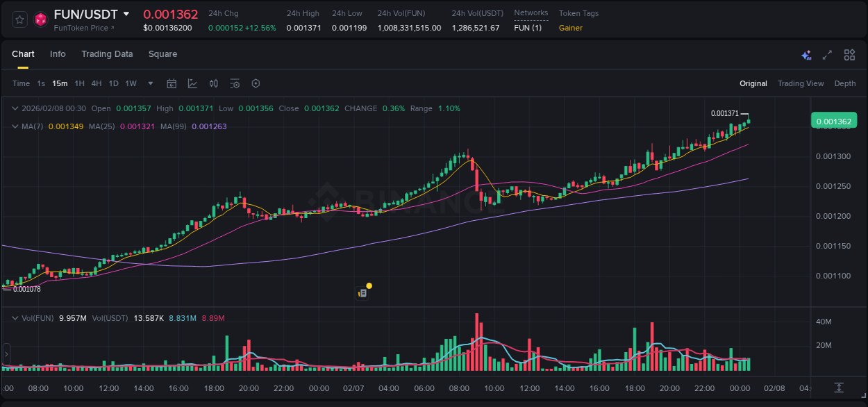
Task: Open the multi-chart grid layout icon
Action: pyautogui.click(x=849, y=55)
